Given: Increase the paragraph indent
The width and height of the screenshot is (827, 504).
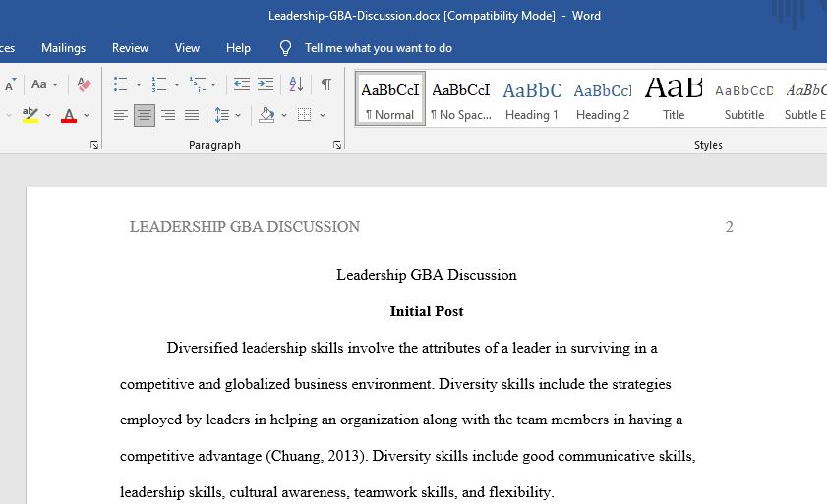Looking at the screenshot, I should point(266,84).
